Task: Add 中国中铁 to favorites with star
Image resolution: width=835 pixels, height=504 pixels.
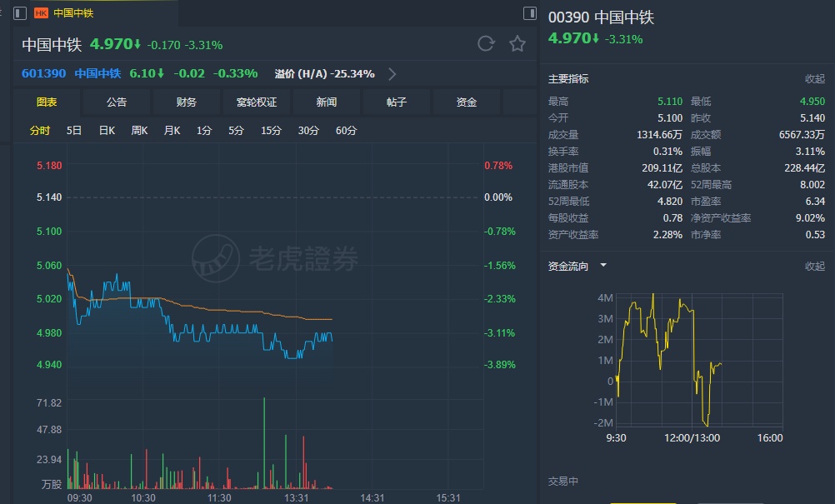Action: point(517,43)
